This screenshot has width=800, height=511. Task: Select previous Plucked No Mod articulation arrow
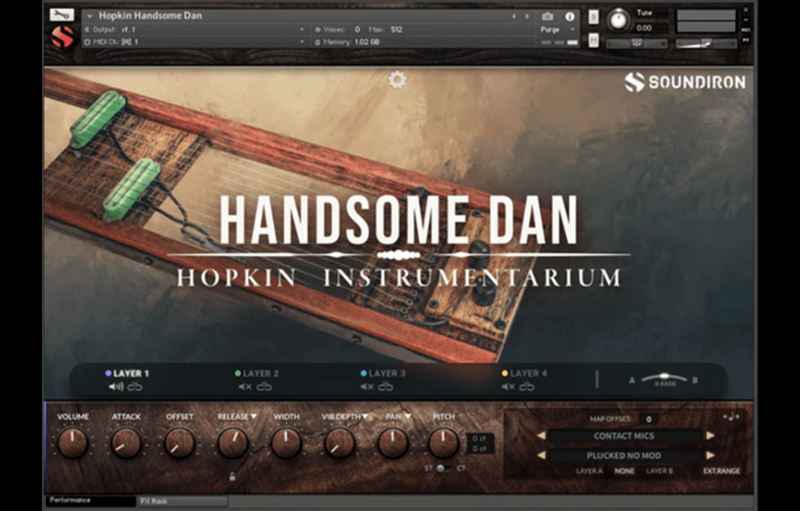[x=541, y=455]
